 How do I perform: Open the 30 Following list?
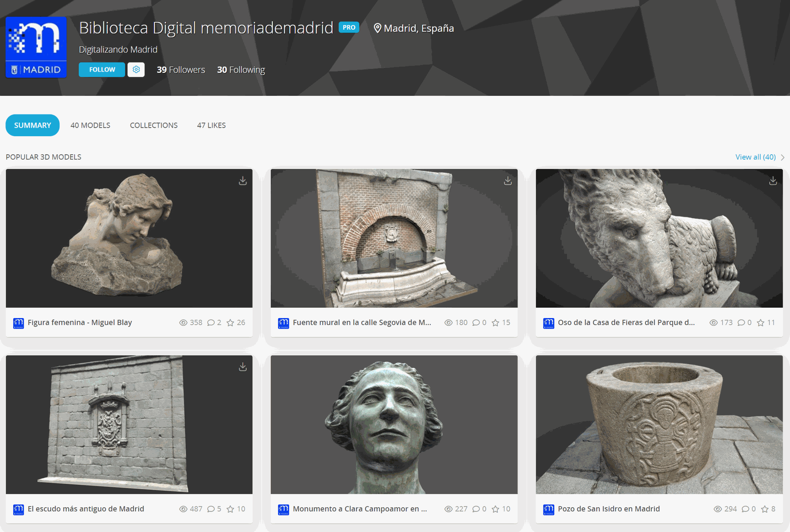(x=241, y=70)
